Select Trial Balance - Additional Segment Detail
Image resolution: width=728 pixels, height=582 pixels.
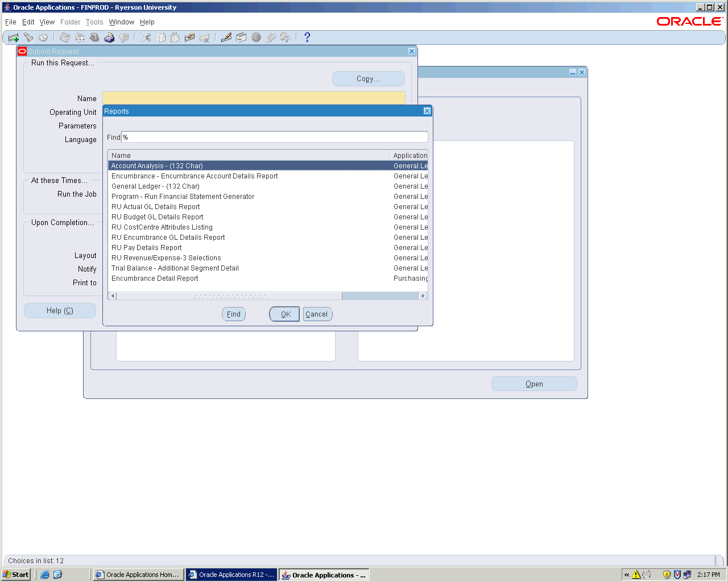tap(175, 268)
